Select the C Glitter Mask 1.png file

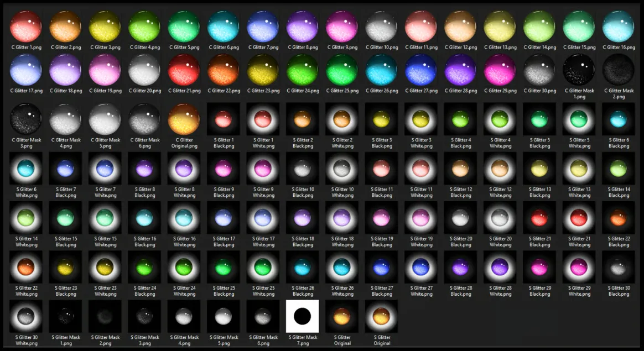pyautogui.click(x=579, y=70)
